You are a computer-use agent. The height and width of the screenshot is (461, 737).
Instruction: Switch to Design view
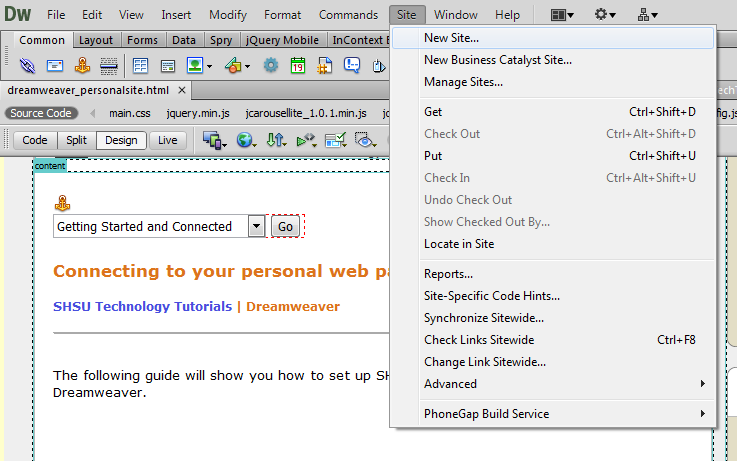pyautogui.click(x=121, y=141)
